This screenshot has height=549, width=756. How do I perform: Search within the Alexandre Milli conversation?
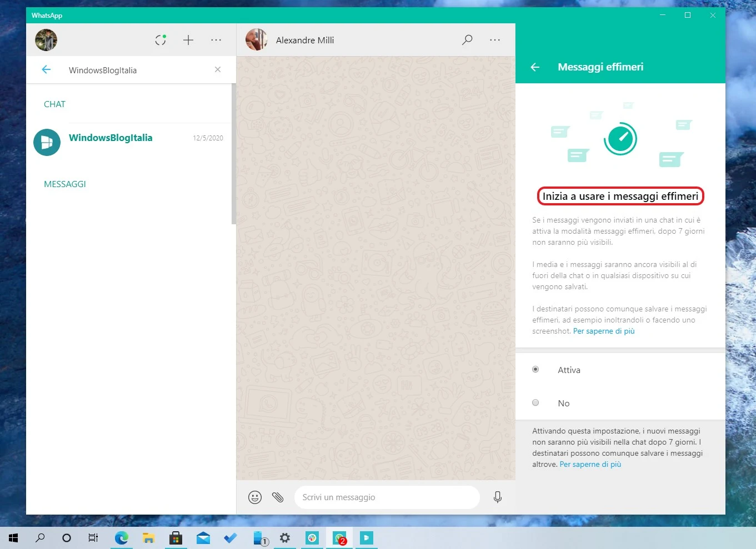tap(467, 39)
